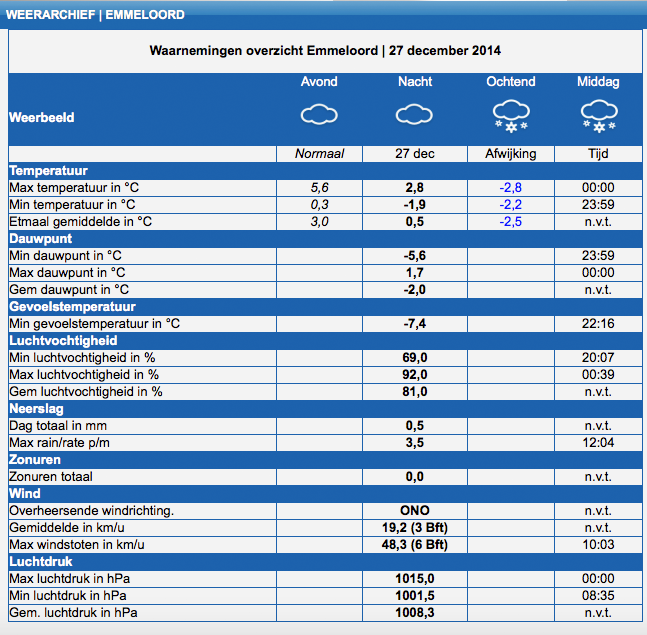Screen dimensions: 647x635
Task: Click the normal daily average value 3,0
Action: coord(319,222)
